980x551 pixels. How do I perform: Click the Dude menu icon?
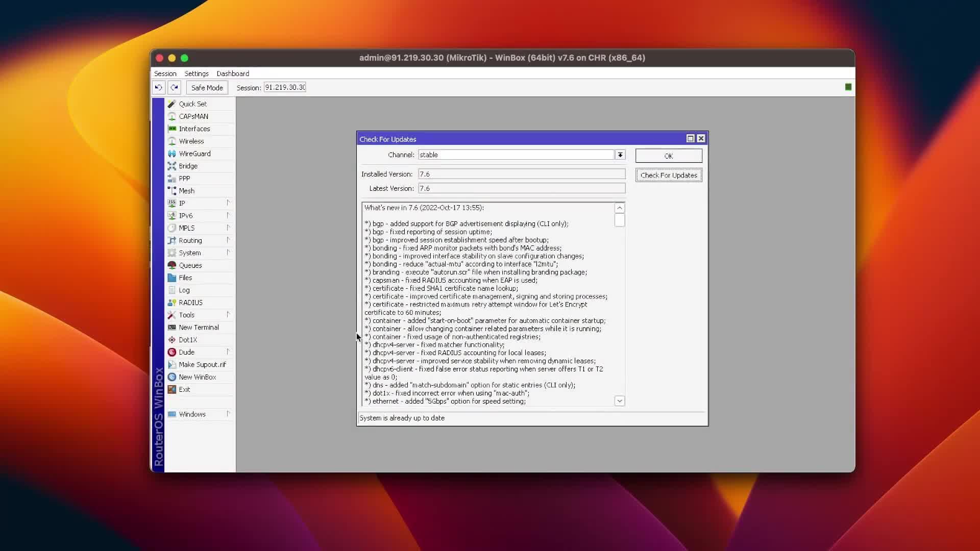(x=171, y=352)
